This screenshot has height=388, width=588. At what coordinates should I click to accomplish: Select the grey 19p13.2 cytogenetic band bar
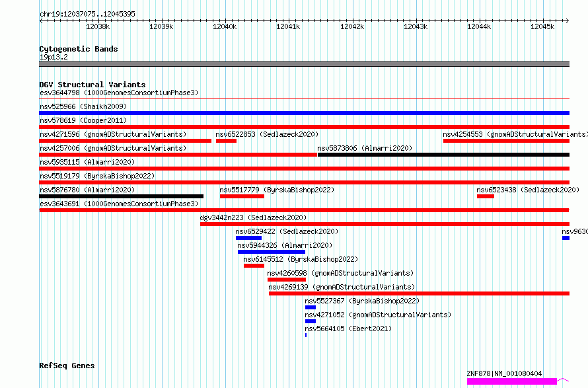point(304,64)
